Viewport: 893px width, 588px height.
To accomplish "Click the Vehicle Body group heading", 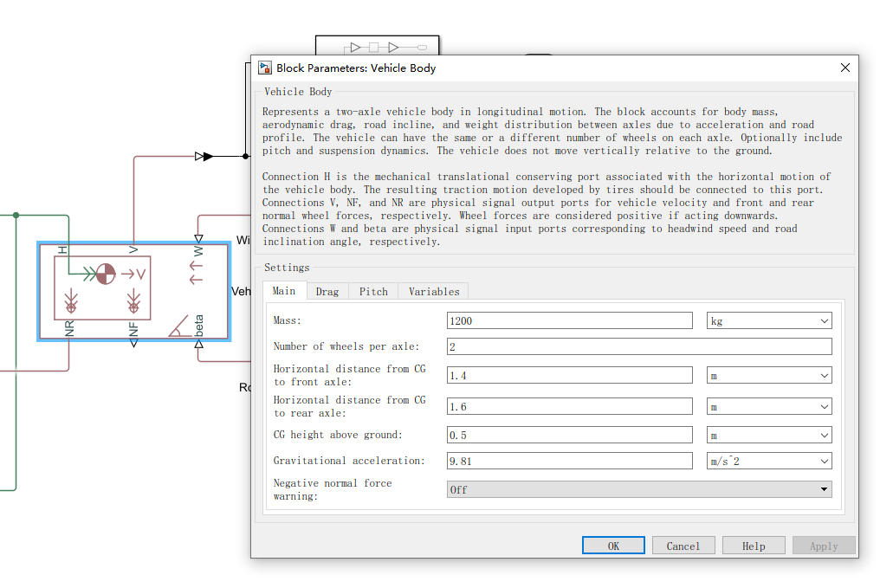I will click(298, 92).
